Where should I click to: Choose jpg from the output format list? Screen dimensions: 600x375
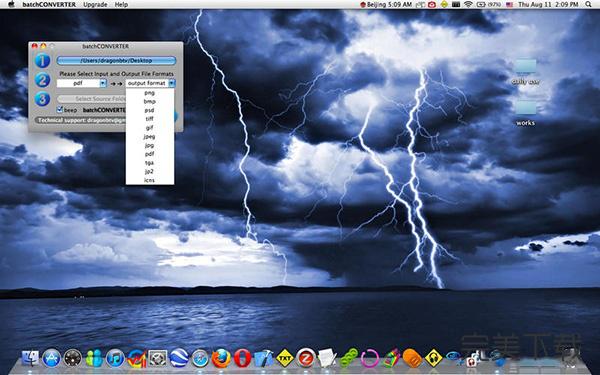[150, 145]
